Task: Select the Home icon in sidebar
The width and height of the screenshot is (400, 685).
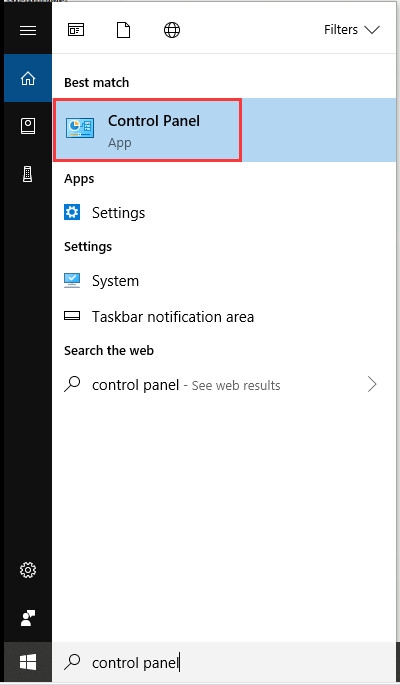Action: tap(28, 79)
